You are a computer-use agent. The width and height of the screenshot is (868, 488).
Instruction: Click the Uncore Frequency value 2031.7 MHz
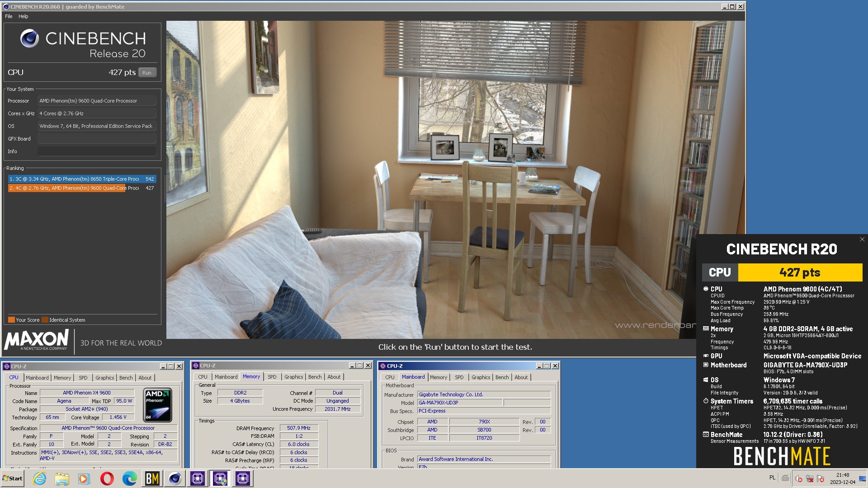(338, 409)
